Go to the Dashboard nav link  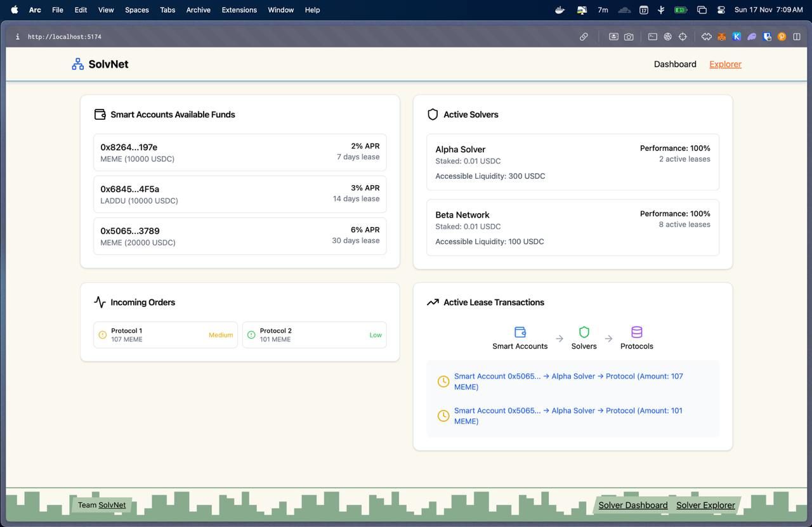(x=675, y=64)
